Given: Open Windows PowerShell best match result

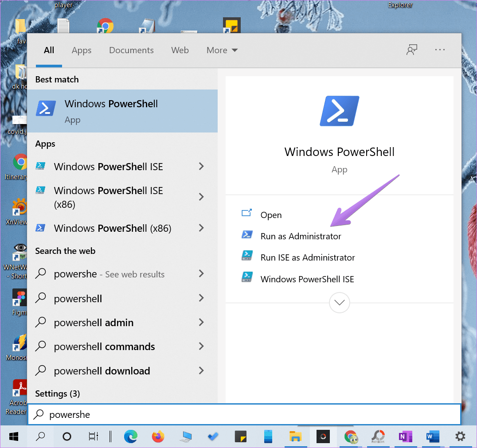Looking at the screenshot, I should click(122, 111).
